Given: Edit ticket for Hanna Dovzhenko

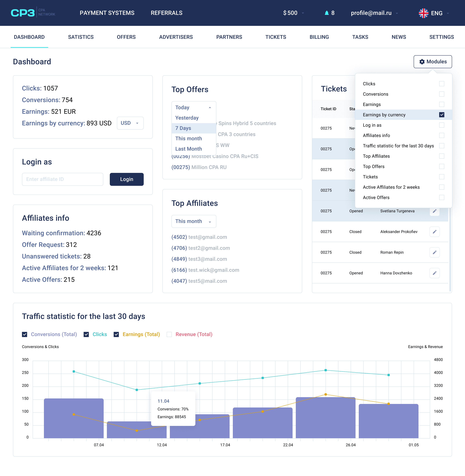Looking at the screenshot, I should [434, 273].
